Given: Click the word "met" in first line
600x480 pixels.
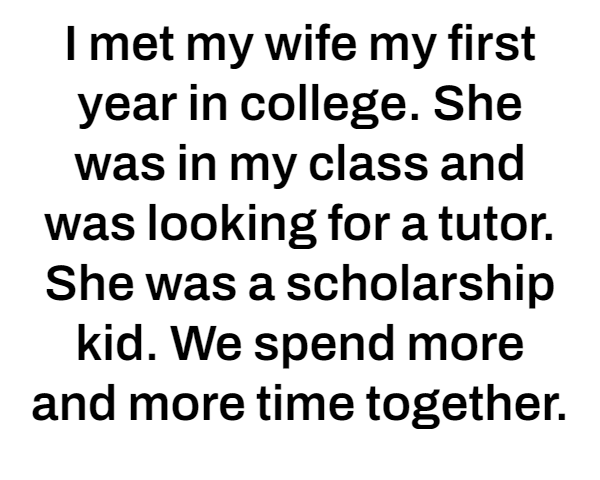Looking at the screenshot, I should pyautogui.click(x=131, y=45).
